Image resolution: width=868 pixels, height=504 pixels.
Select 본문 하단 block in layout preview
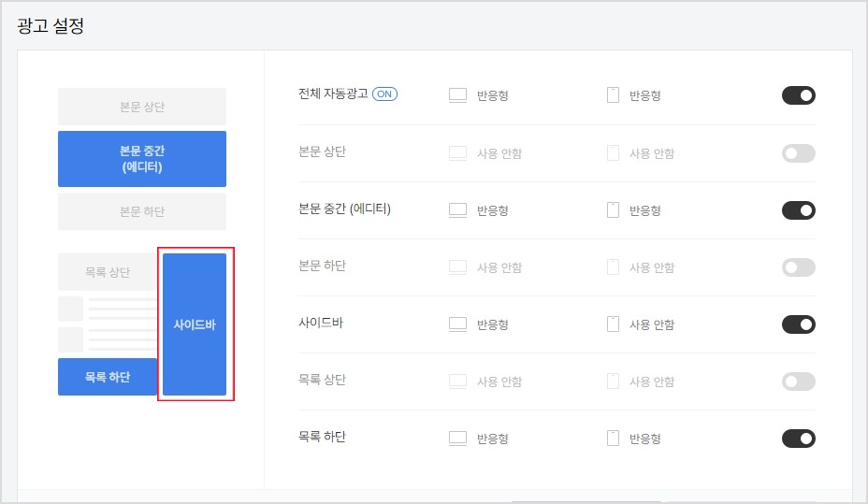coord(142,211)
